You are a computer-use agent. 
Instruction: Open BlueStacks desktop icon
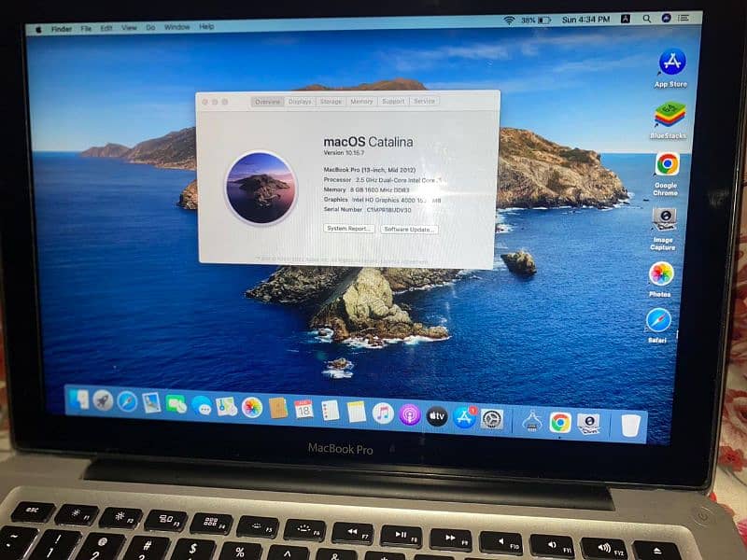(669, 115)
